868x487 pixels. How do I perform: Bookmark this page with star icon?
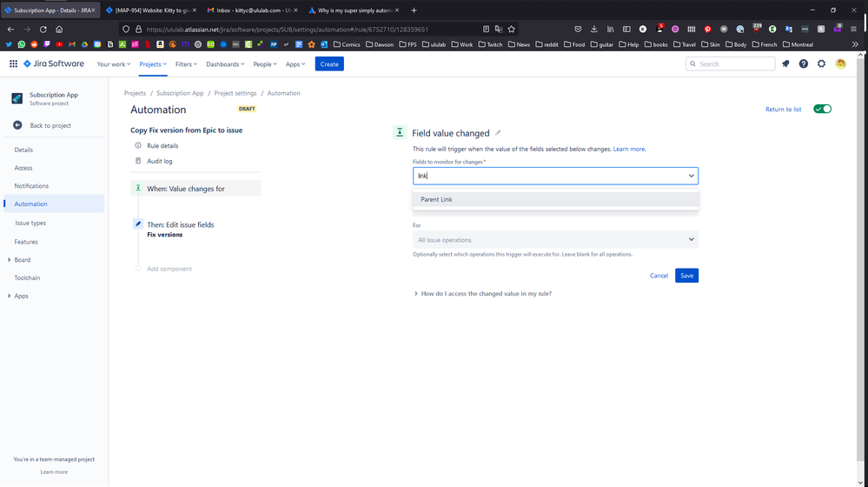(x=512, y=30)
